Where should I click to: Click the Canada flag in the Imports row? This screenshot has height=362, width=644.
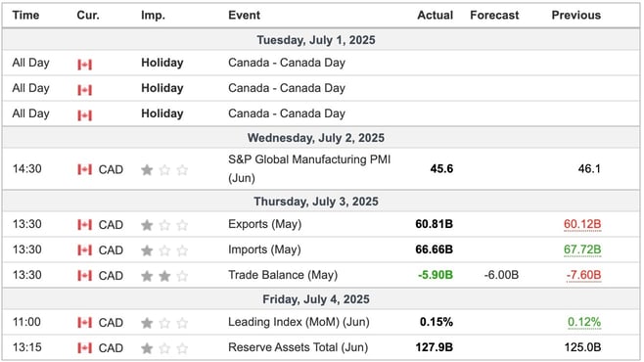coord(84,250)
